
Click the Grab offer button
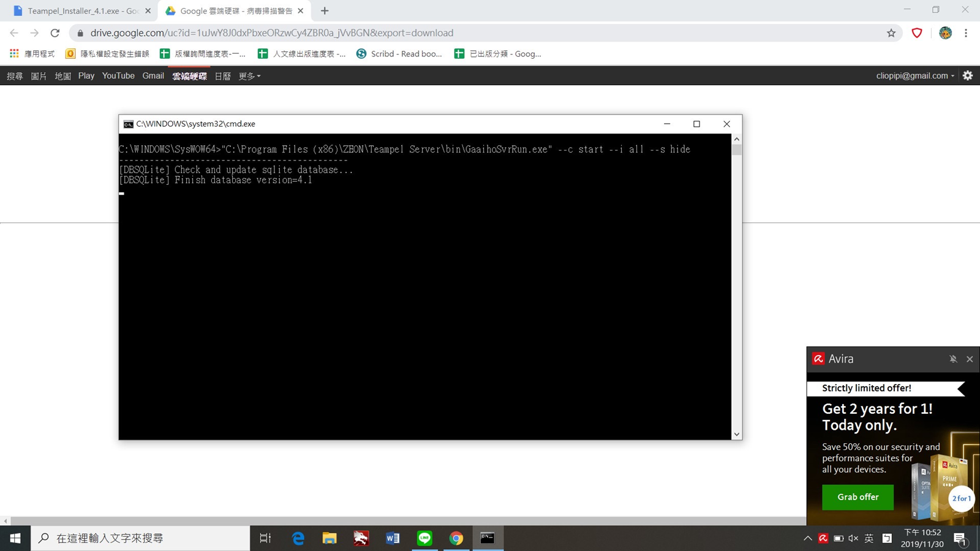[x=858, y=497]
